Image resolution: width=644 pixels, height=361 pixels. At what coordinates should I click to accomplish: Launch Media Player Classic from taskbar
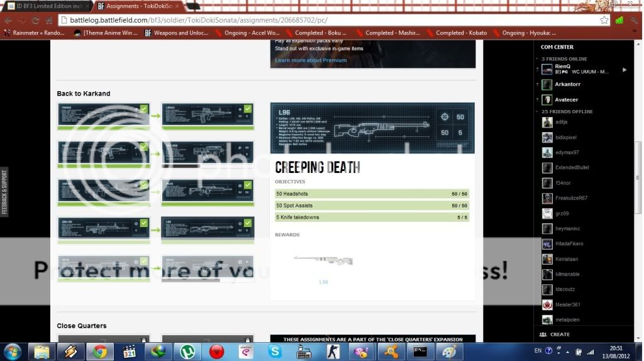click(x=129, y=352)
